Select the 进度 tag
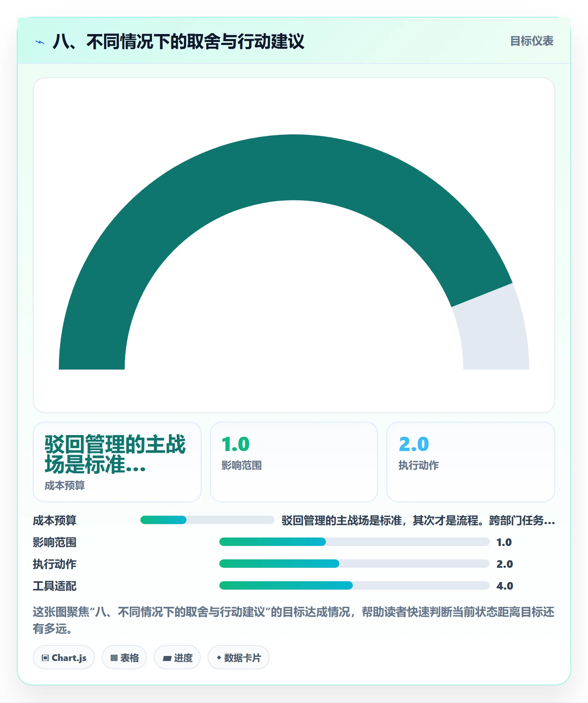588x703 pixels. click(x=177, y=657)
